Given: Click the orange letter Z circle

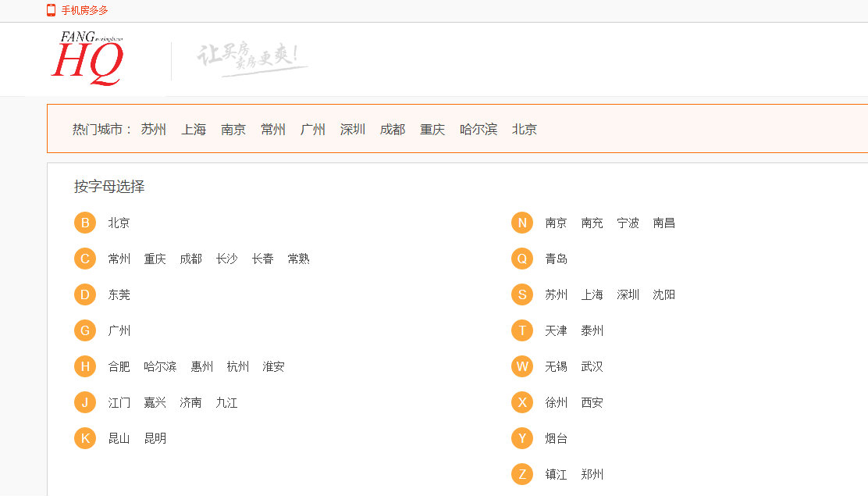Looking at the screenshot, I should tap(522, 474).
